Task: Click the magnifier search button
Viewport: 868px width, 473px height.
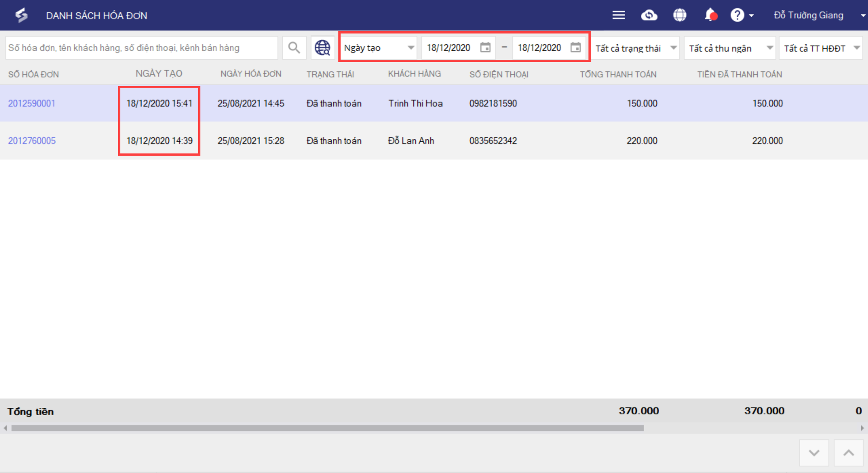Action: (294, 48)
